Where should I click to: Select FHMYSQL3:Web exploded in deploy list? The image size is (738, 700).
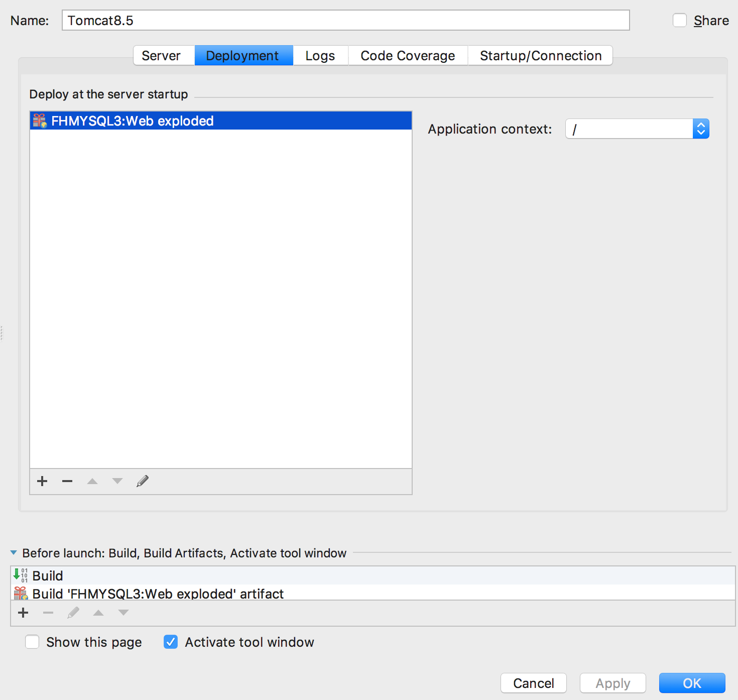tap(221, 121)
